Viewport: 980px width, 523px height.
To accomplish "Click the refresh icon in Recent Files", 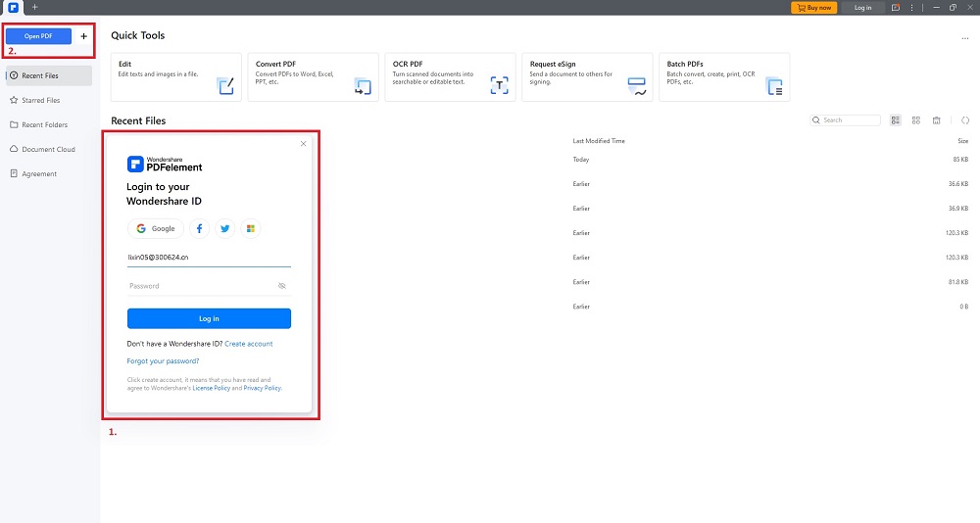I will [965, 119].
